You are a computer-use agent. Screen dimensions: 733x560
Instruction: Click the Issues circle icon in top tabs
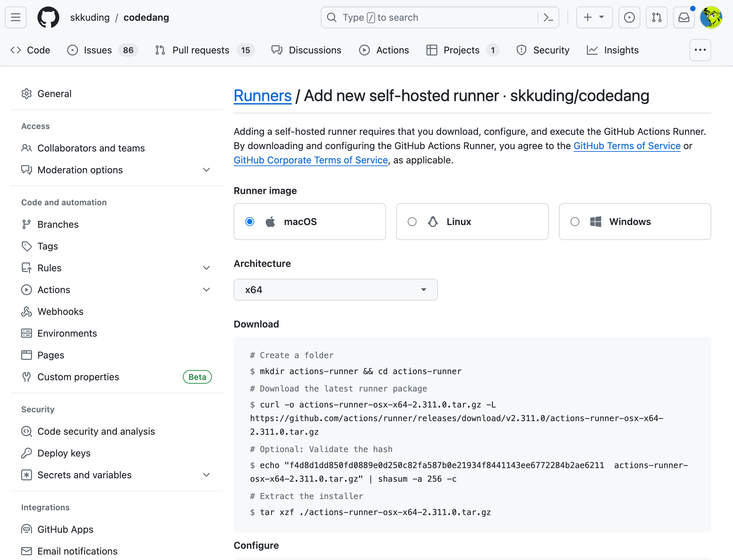click(73, 50)
